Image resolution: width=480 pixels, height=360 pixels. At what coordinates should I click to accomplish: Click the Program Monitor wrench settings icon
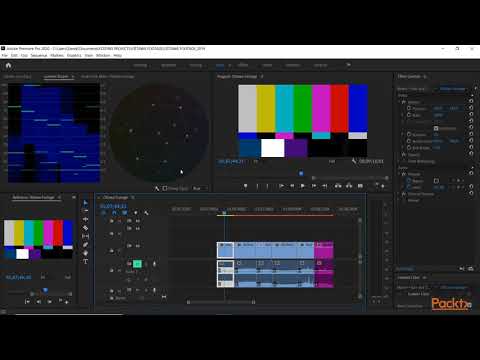[x=354, y=161]
